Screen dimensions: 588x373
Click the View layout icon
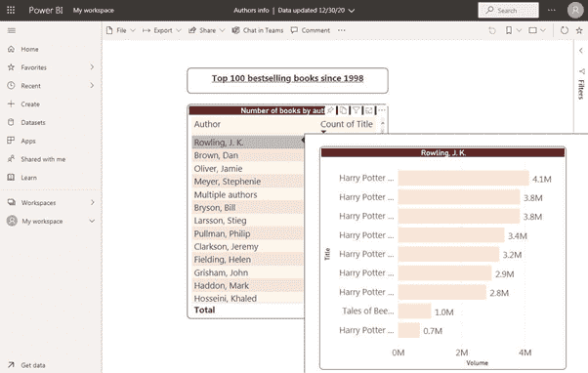pos(532,30)
